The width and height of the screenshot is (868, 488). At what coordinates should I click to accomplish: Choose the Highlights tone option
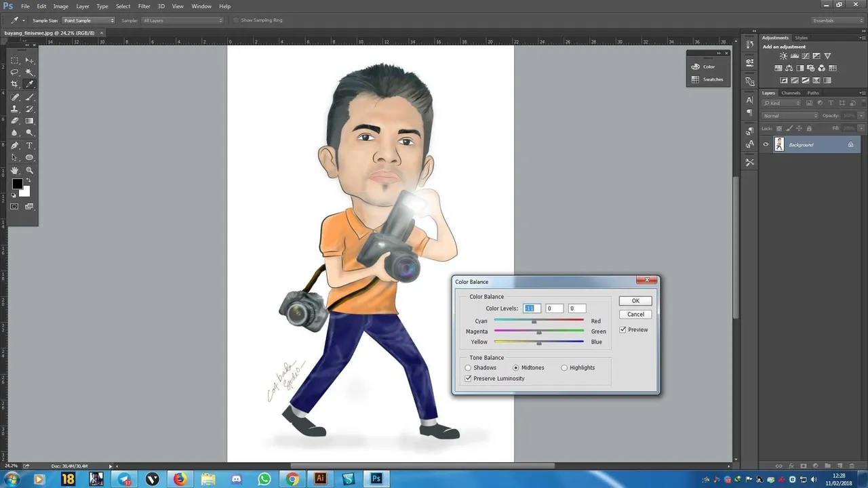(564, 368)
